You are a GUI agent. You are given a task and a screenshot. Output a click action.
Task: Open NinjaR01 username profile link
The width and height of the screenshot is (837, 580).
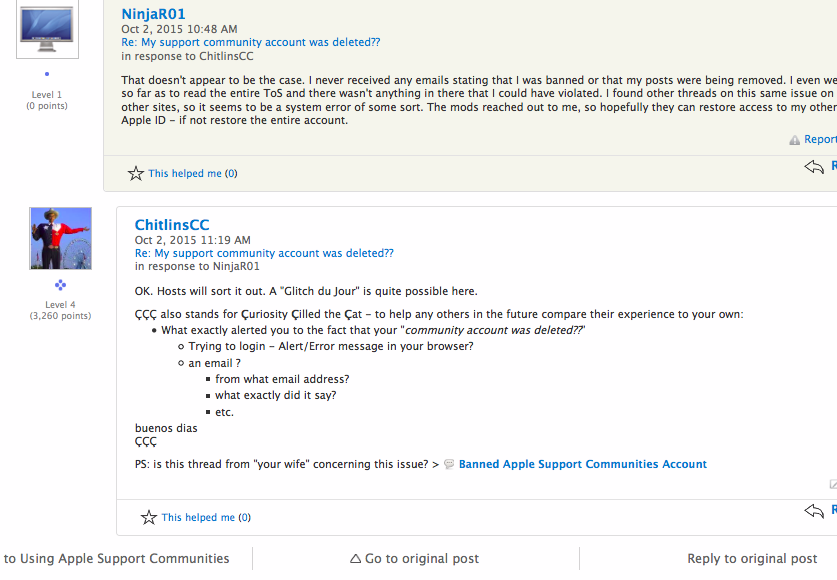(153, 14)
